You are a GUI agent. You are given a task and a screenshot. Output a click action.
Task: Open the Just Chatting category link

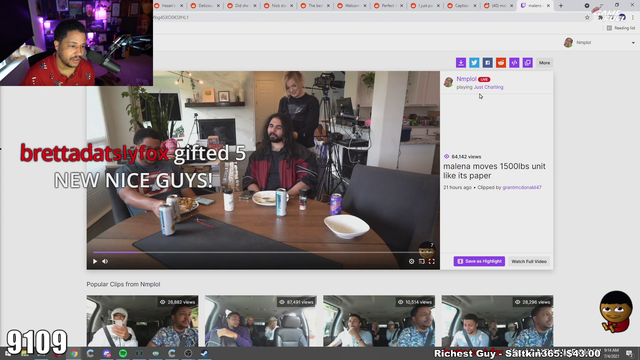pyautogui.click(x=488, y=87)
